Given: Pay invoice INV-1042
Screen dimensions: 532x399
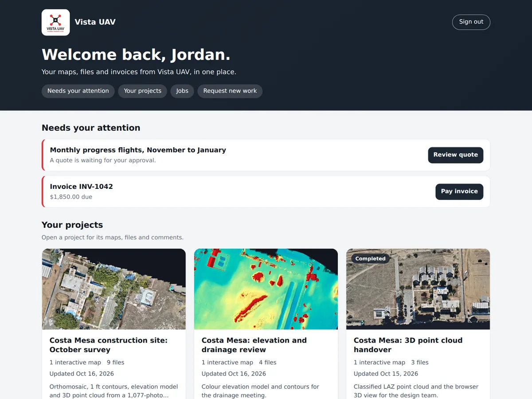Looking at the screenshot, I should point(459,192).
